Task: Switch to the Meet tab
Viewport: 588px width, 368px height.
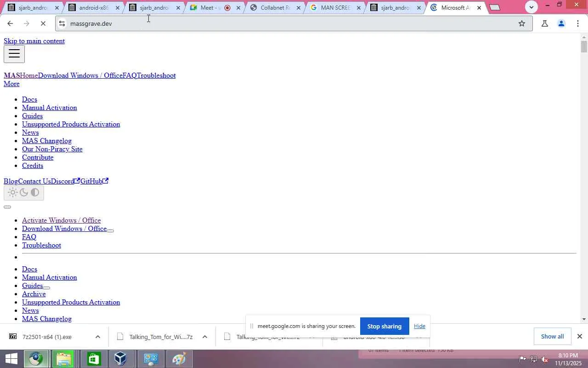Action: pos(209,8)
